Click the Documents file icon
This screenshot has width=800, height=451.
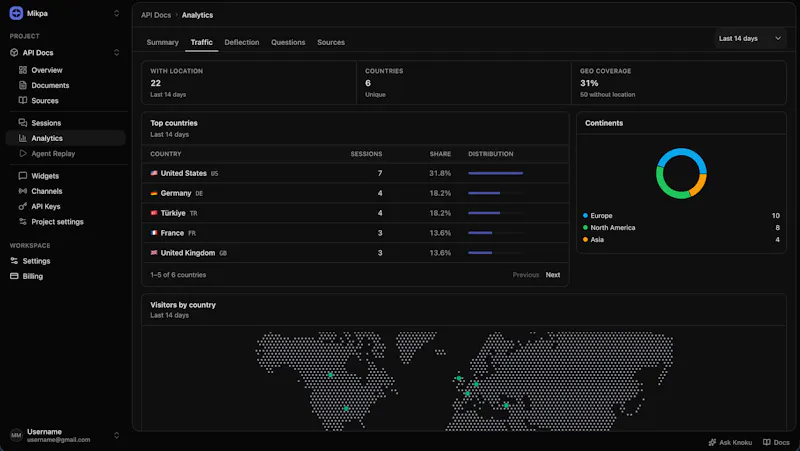[x=23, y=85]
